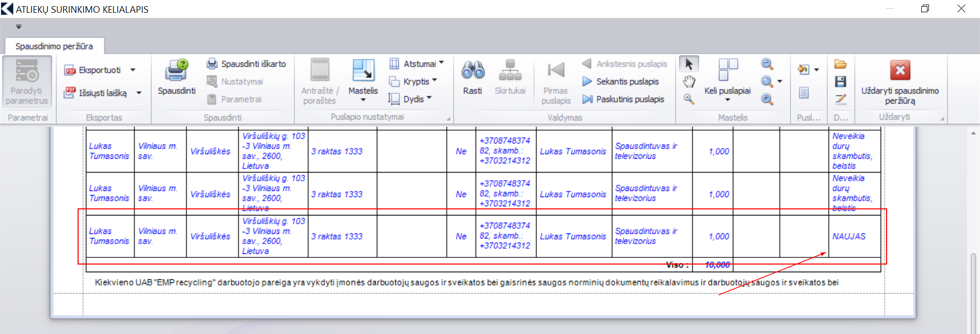Click the save floppy disk icon
This screenshot has width=980, height=334.
tap(840, 82)
